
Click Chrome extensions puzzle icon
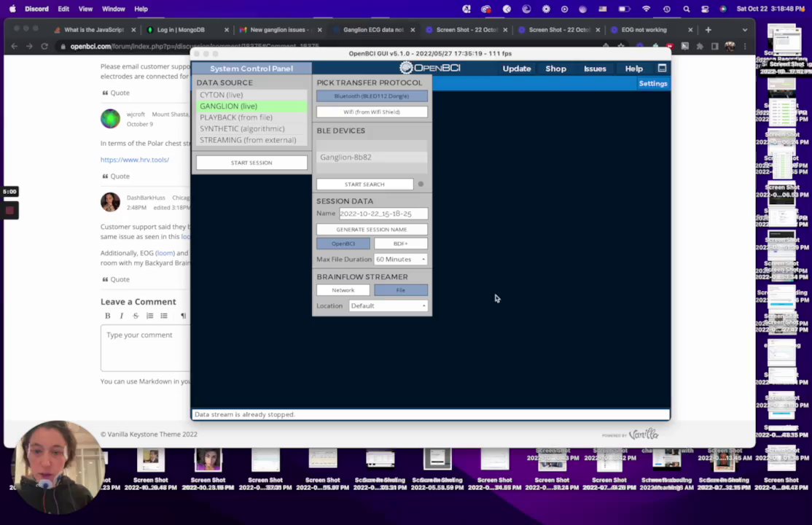click(700, 46)
